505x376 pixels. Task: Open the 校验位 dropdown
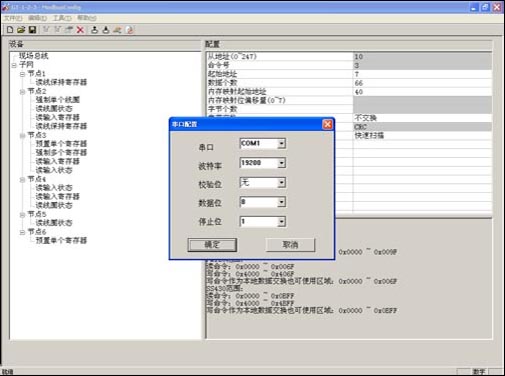pyautogui.click(x=281, y=183)
